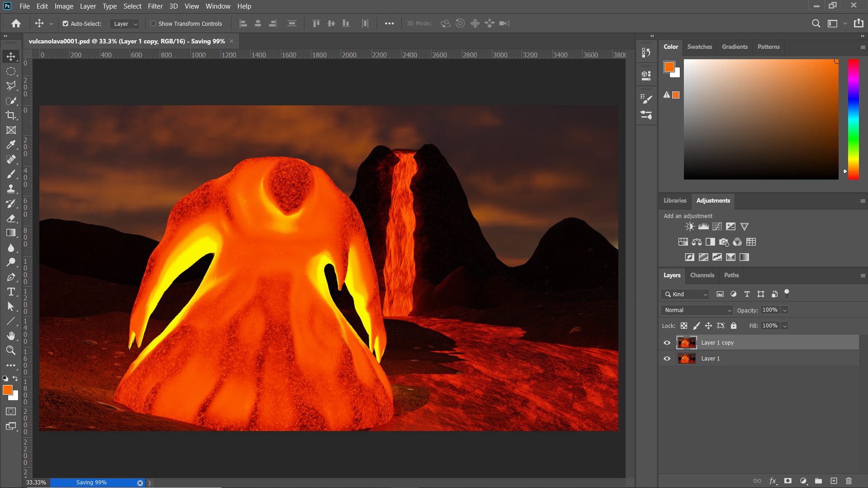
Task: Select the Path Selection tool
Action: click(x=11, y=307)
